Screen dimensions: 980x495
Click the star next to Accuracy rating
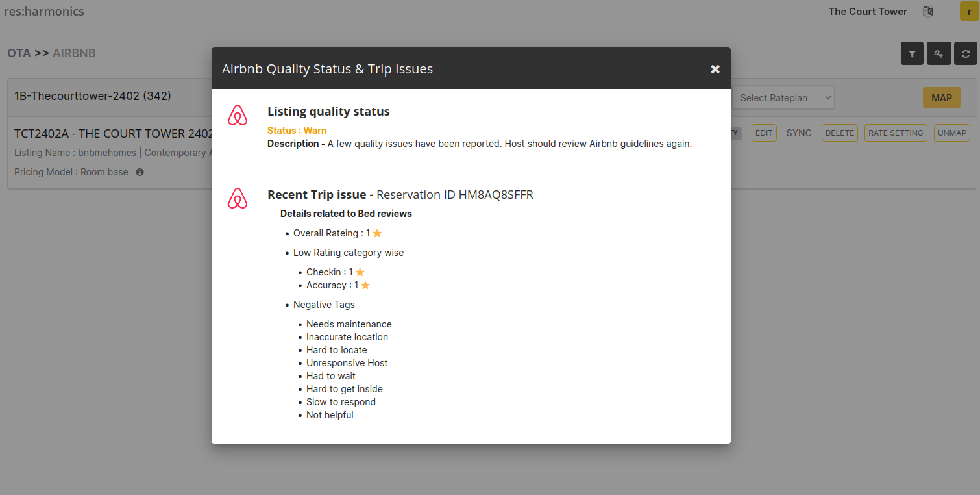tap(365, 285)
